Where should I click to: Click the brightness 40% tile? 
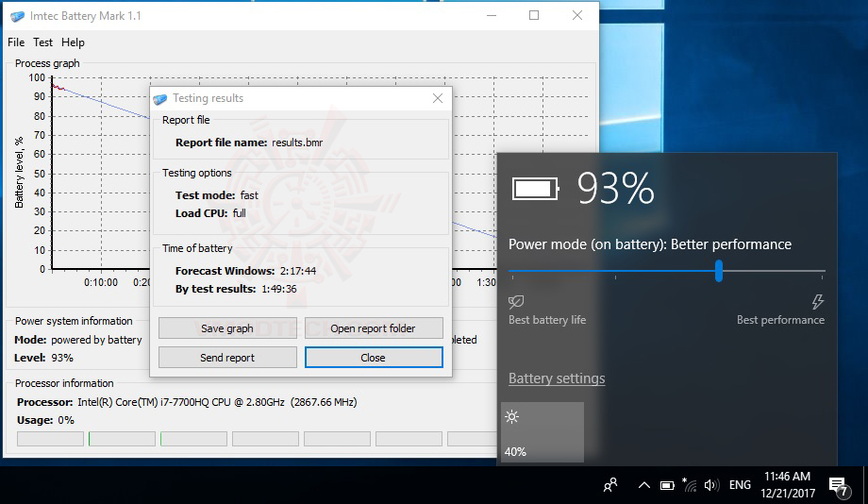[x=542, y=432]
